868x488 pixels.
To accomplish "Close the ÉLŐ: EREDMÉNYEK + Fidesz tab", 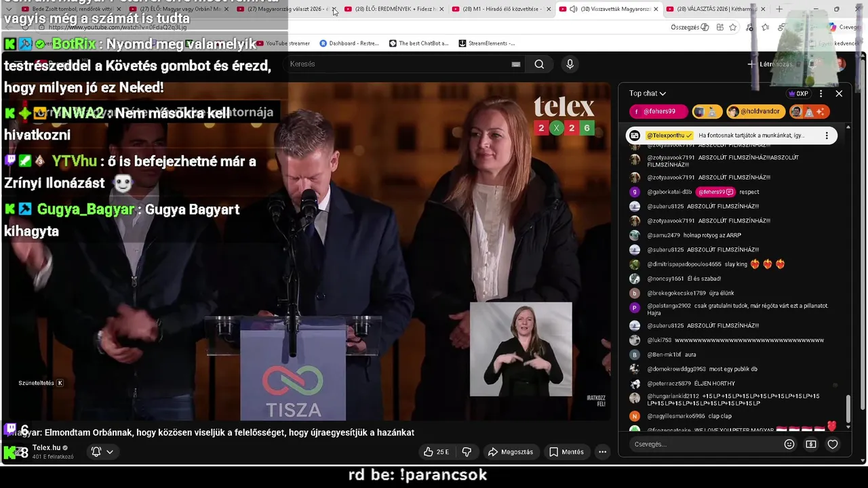I will (x=441, y=9).
